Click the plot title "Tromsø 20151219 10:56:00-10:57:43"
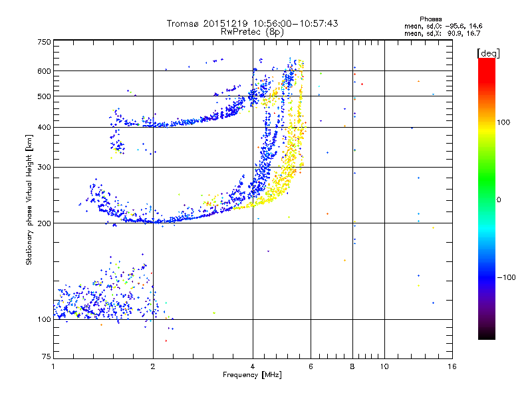The image size is (532, 399). (x=252, y=23)
